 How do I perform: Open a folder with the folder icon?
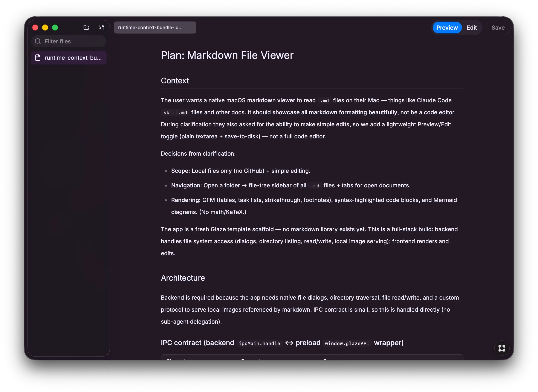pyautogui.click(x=86, y=28)
